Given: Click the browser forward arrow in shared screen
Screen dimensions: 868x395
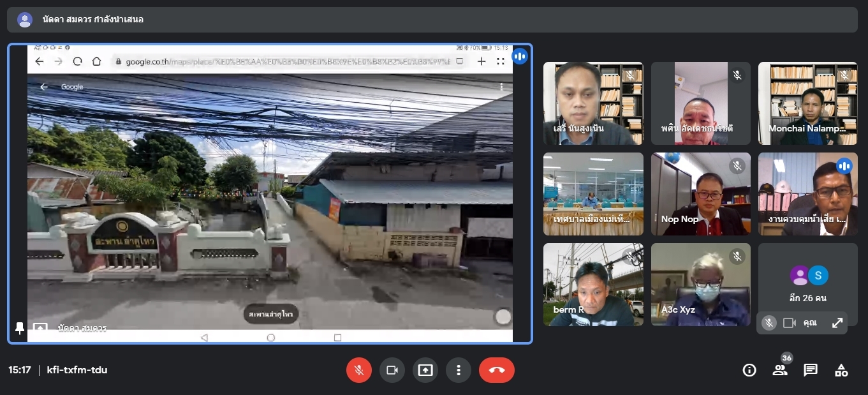Looking at the screenshot, I should click(x=59, y=61).
